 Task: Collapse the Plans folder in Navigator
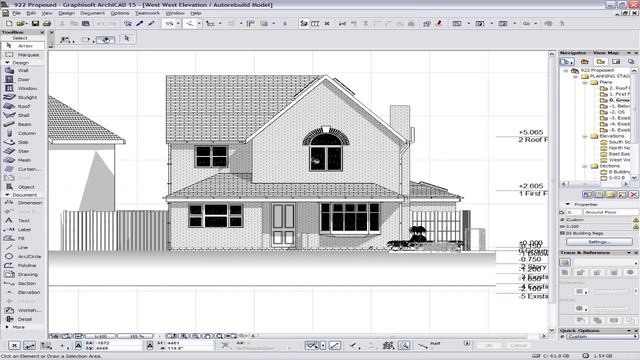[x=585, y=82]
